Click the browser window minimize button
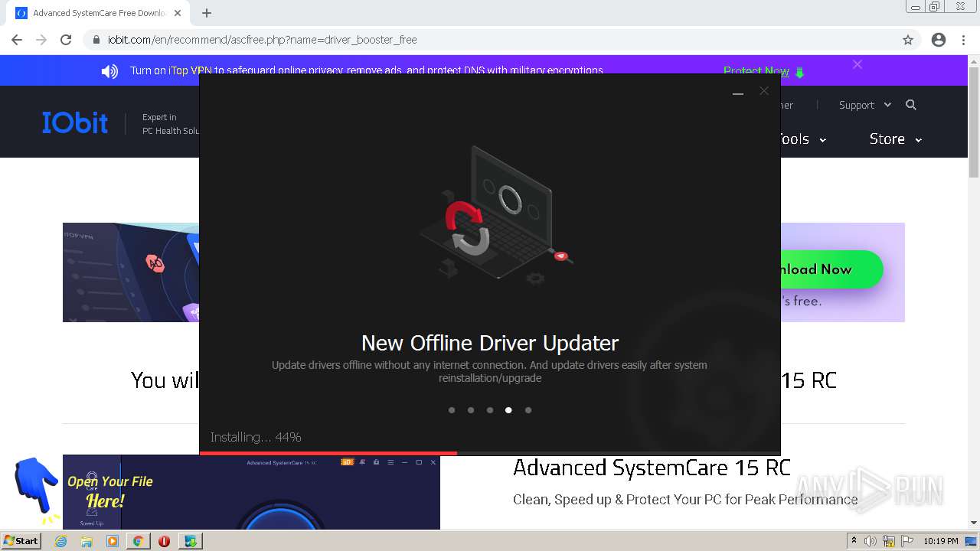Screen dimensions: 980x551 [914, 6]
